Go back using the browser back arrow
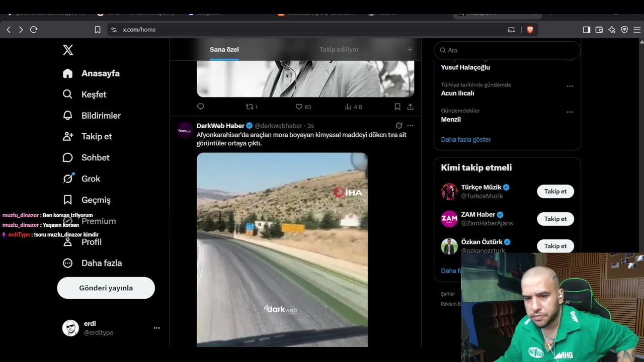 (x=9, y=30)
